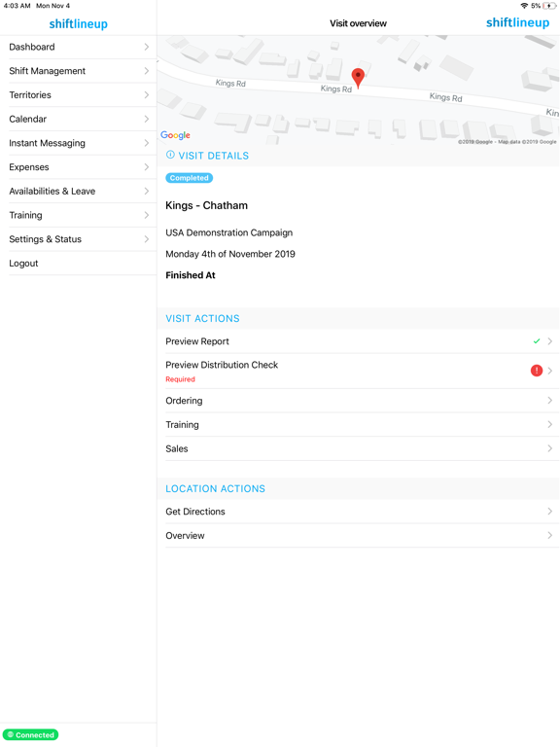560x747 pixels.
Task: Tap Get Directions
Action: click(x=358, y=512)
